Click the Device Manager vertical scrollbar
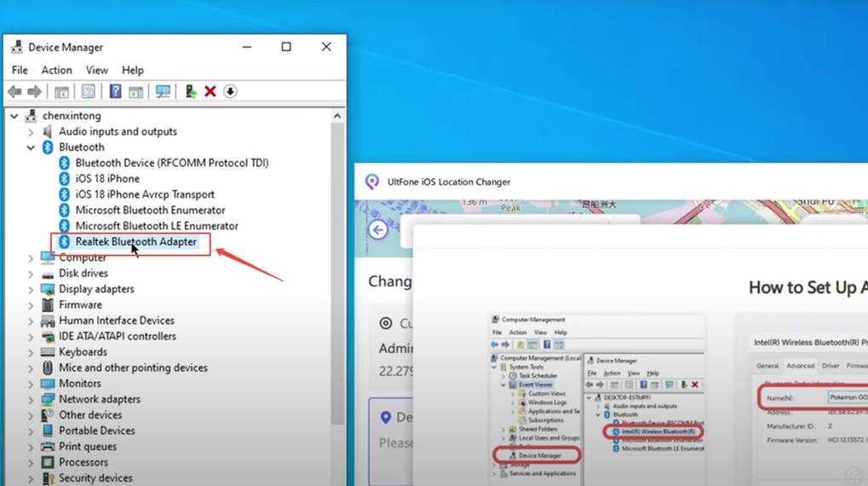Viewport: 868px width, 486px height. (x=337, y=275)
